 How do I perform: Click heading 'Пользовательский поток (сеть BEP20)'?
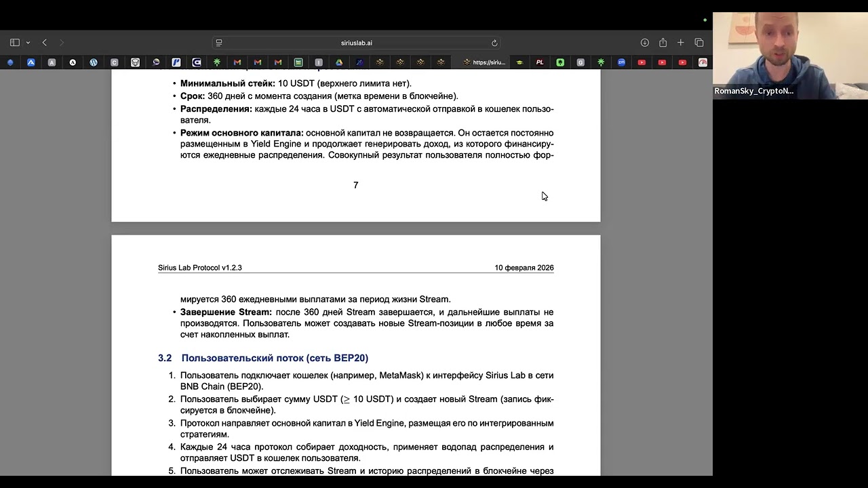pos(275,358)
